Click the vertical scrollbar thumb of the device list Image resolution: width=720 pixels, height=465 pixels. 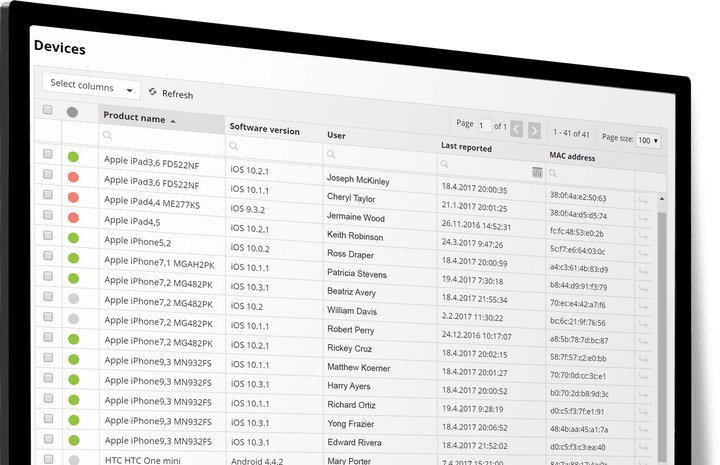[662, 335]
